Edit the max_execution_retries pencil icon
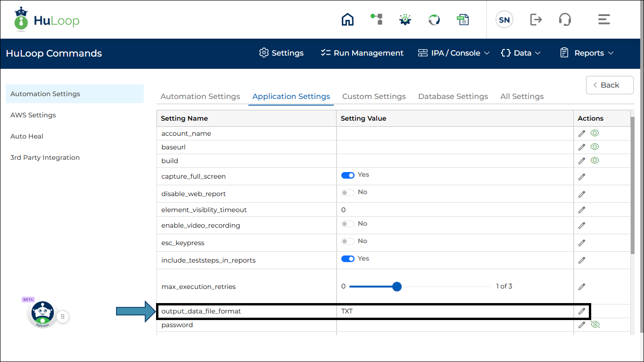 582,287
